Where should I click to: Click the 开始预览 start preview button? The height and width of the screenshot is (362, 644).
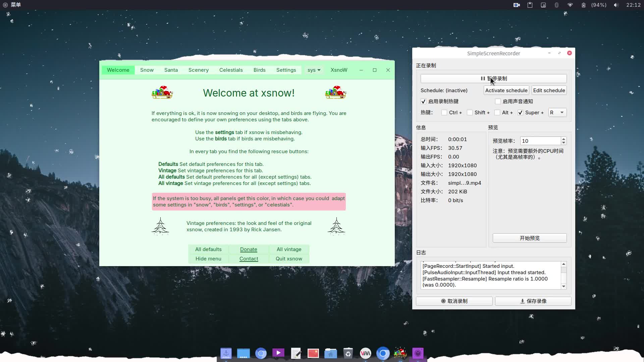click(529, 238)
